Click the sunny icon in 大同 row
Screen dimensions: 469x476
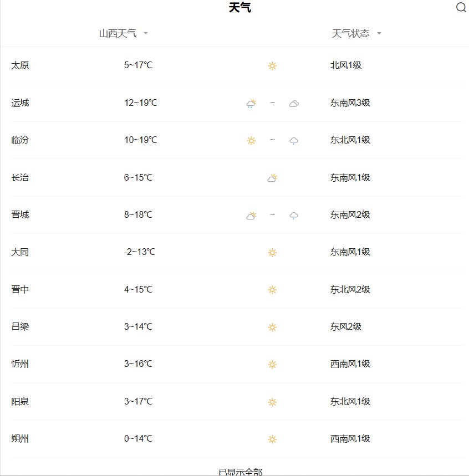[x=272, y=253]
